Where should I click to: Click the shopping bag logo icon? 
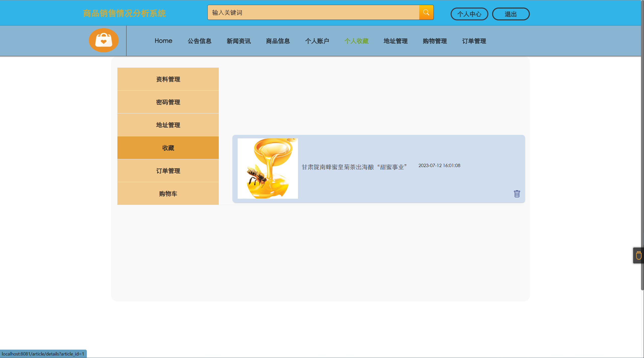pos(104,40)
